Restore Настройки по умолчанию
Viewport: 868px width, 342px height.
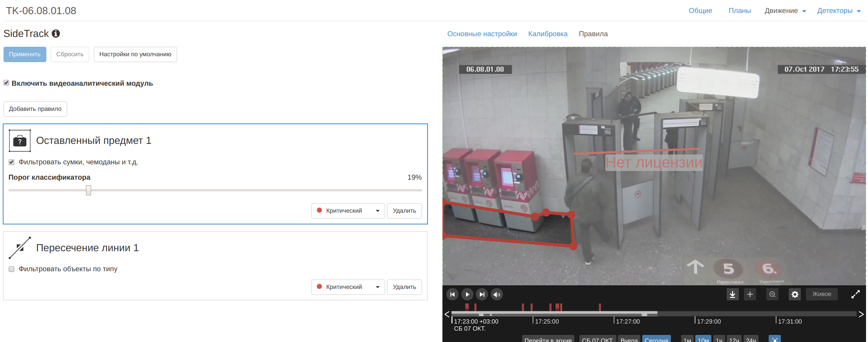(135, 54)
